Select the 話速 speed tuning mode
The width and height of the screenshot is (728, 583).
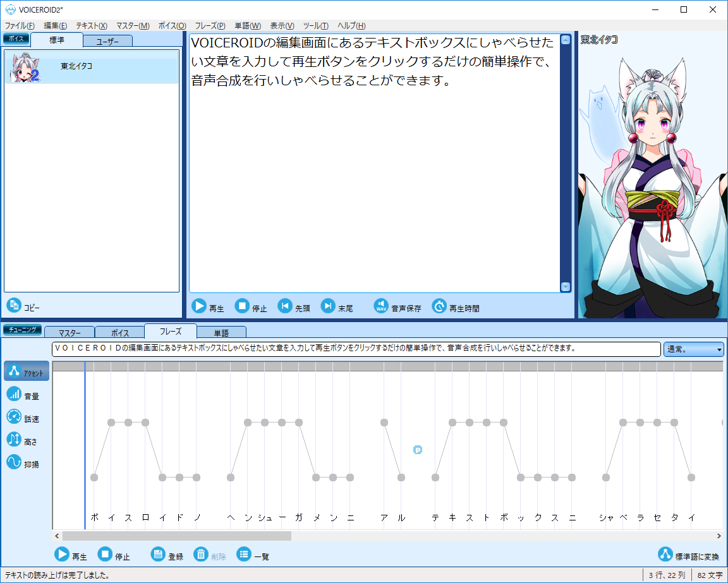(x=23, y=417)
